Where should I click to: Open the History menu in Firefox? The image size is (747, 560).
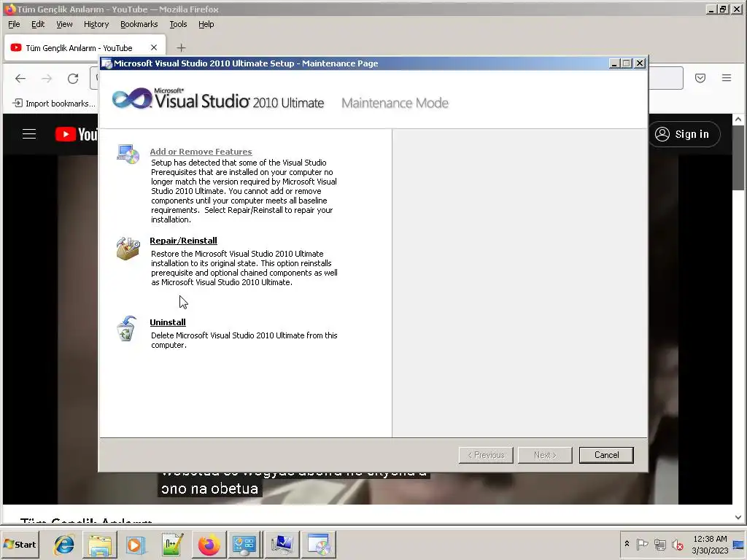pos(96,24)
